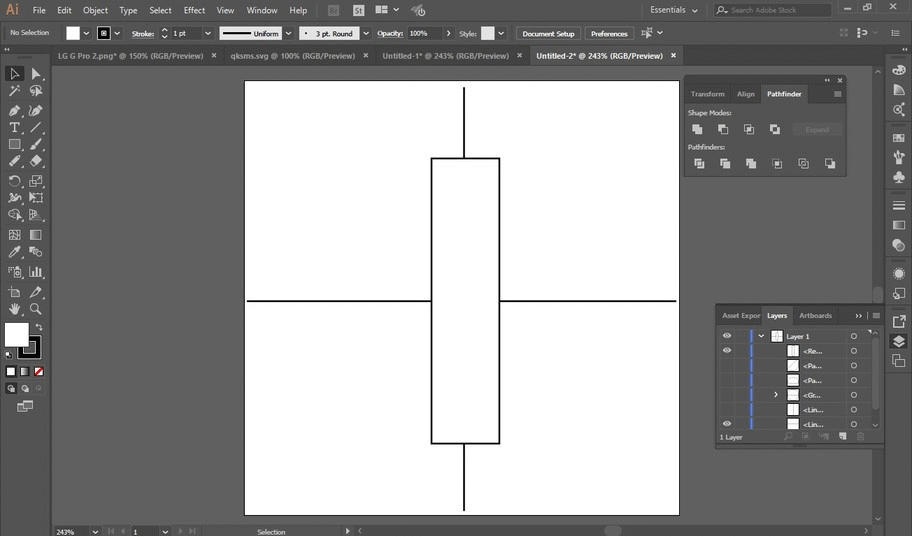Toggle visibility of the bottom <Lin... sublayer
The height and width of the screenshot is (537, 912).
[x=726, y=424]
